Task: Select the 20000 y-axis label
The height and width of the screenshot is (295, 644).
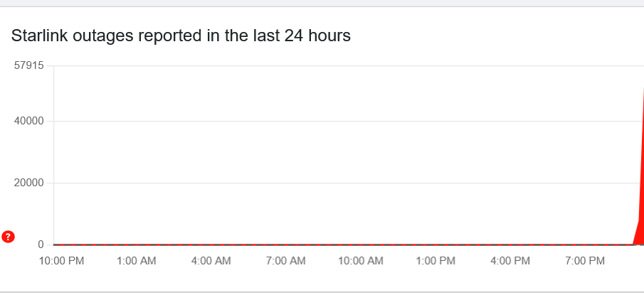Action: pos(28,183)
